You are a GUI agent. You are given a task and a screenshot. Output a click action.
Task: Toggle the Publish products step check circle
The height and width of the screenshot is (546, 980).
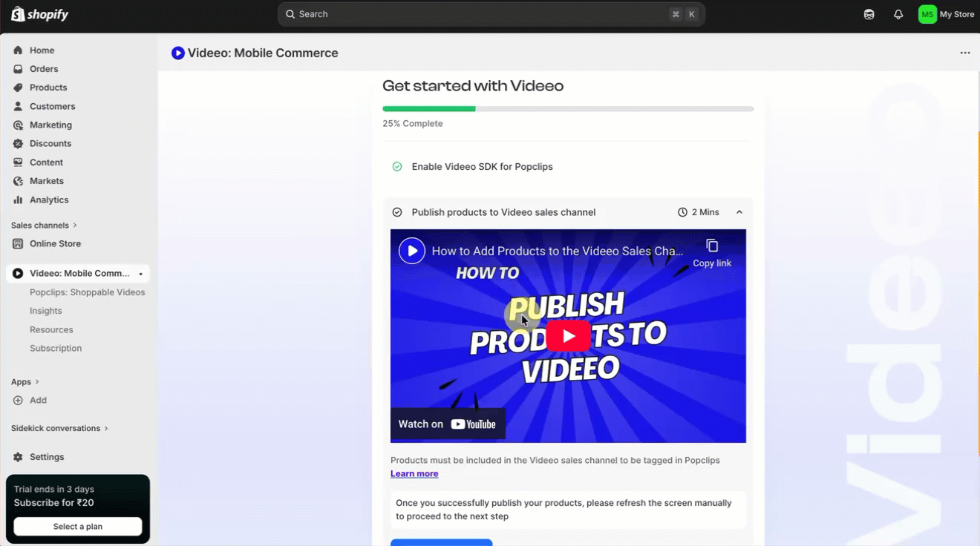click(x=397, y=212)
